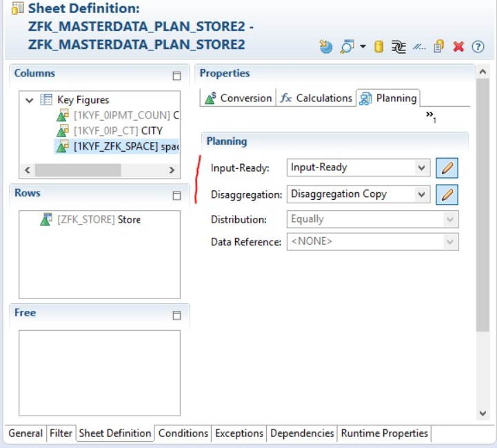The width and height of the screenshot is (497, 448).
Task: Click the yellow database cylinder icon
Action: 378,47
